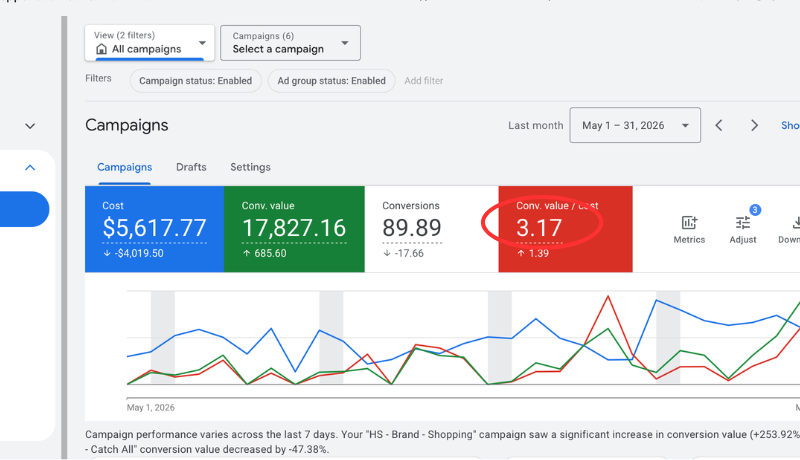
Task: Click the campaign performance summary text
Action: coord(442,442)
